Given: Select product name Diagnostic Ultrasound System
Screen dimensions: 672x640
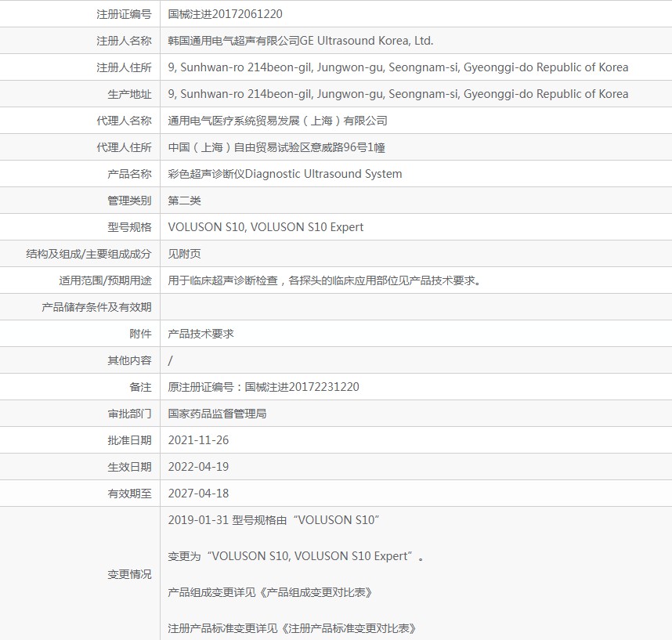Looking at the screenshot, I should coord(323,174).
